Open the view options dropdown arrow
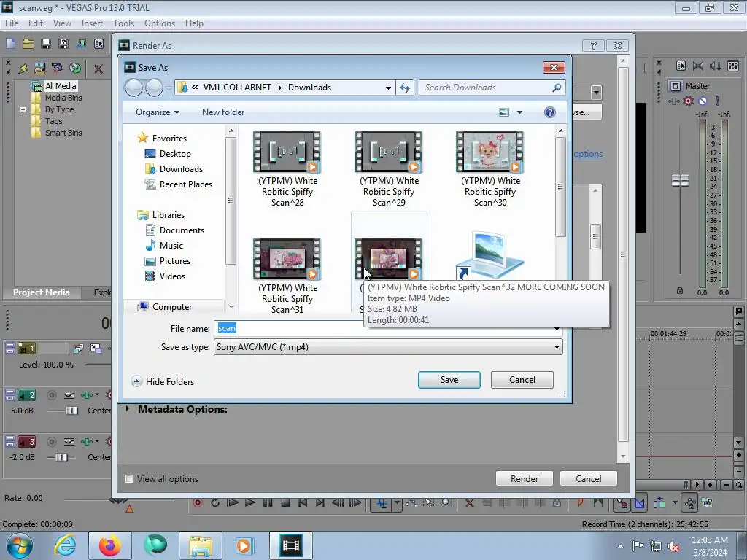Screen dimensions: 747x560 click(x=519, y=112)
